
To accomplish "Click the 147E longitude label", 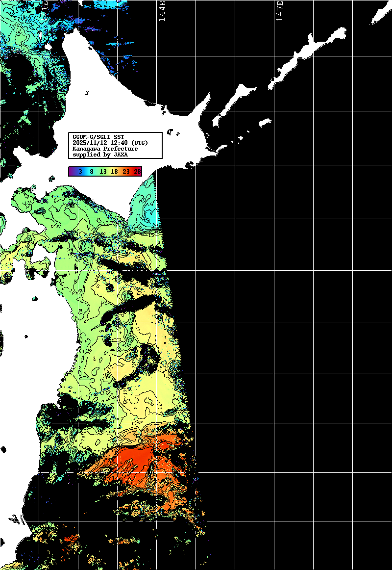I will pyautogui.click(x=280, y=11).
